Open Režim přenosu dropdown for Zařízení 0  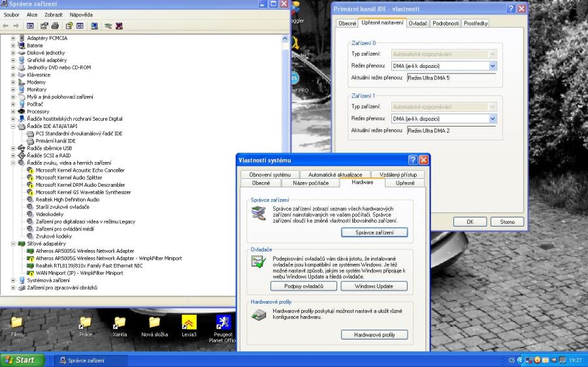pos(493,66)
